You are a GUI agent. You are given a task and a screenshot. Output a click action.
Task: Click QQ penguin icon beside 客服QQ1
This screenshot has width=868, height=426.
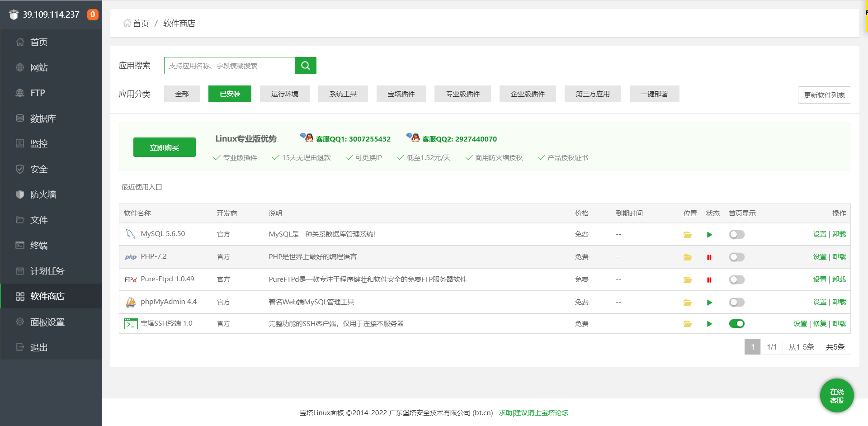click(307, 137)
